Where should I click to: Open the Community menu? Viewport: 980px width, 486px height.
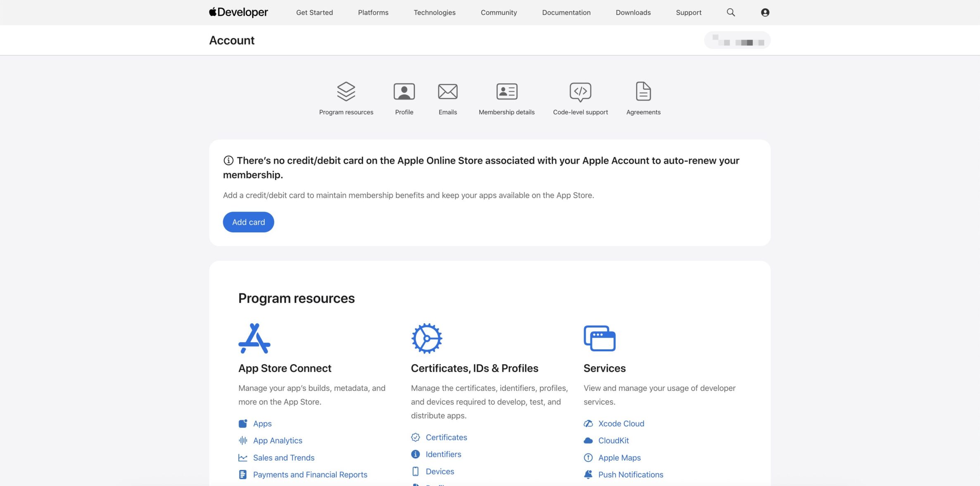click(499, 12)
